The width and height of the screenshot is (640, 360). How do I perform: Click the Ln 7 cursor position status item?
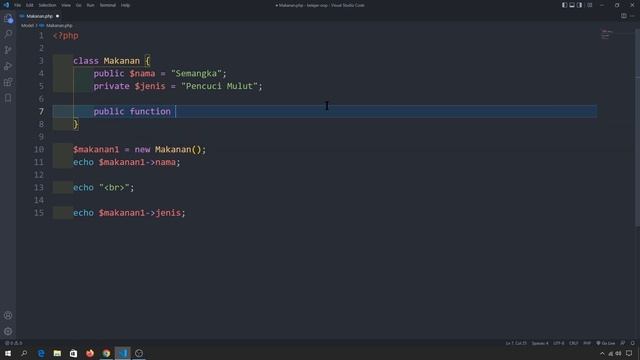516,343
